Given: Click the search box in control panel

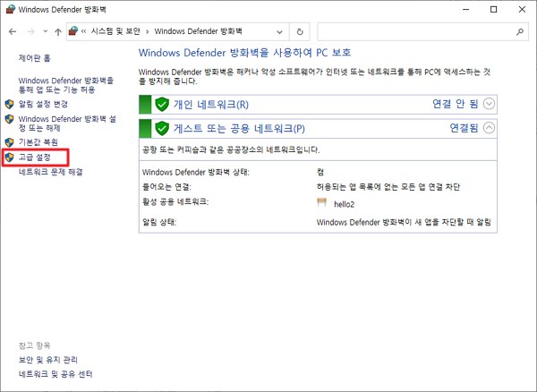Looking at the screenshot, I should pos(422,32).
